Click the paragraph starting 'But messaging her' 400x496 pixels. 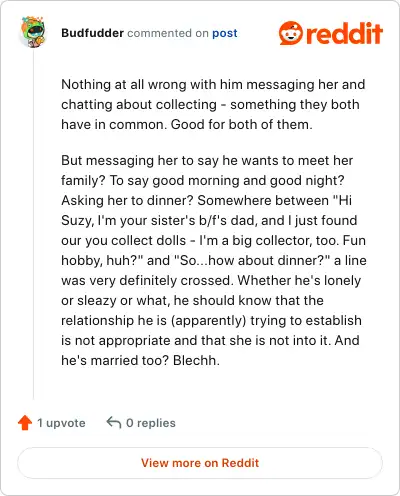(x=214, y=260)
